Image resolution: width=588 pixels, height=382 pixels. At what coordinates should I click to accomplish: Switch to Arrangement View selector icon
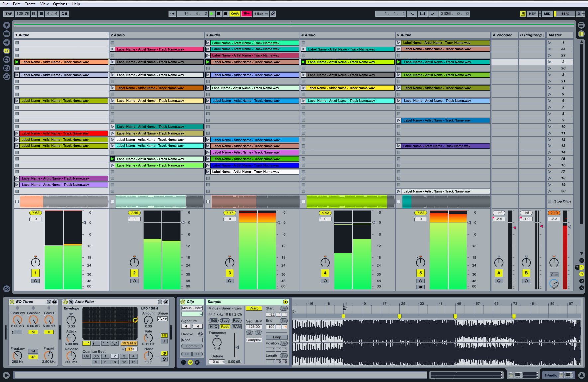coord(581,25)
